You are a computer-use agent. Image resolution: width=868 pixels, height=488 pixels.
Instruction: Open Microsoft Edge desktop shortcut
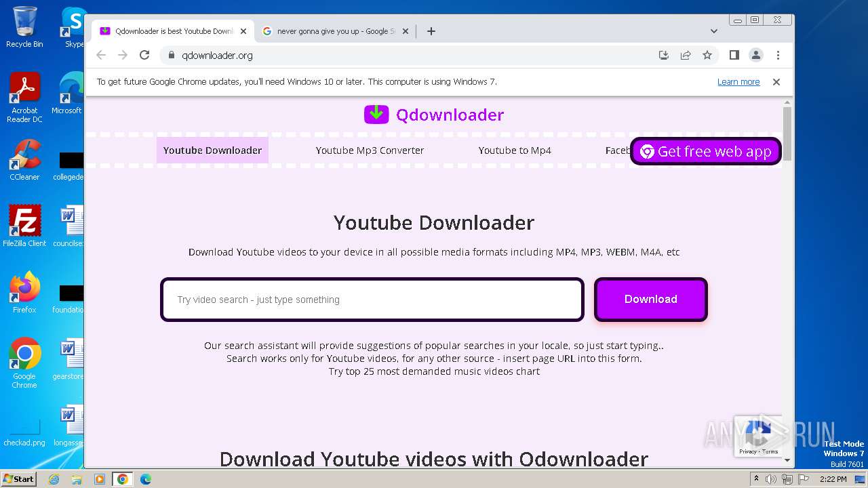(x=66, y=94)
